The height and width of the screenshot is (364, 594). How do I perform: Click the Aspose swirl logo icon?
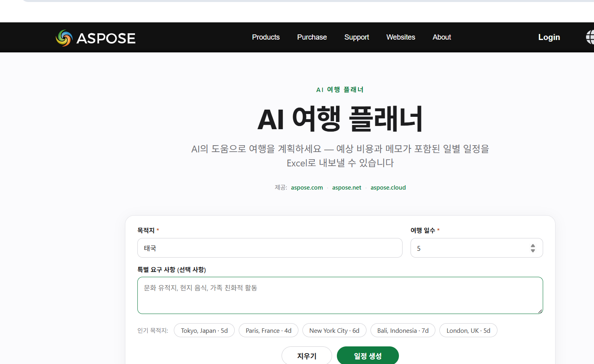(64, 38)
